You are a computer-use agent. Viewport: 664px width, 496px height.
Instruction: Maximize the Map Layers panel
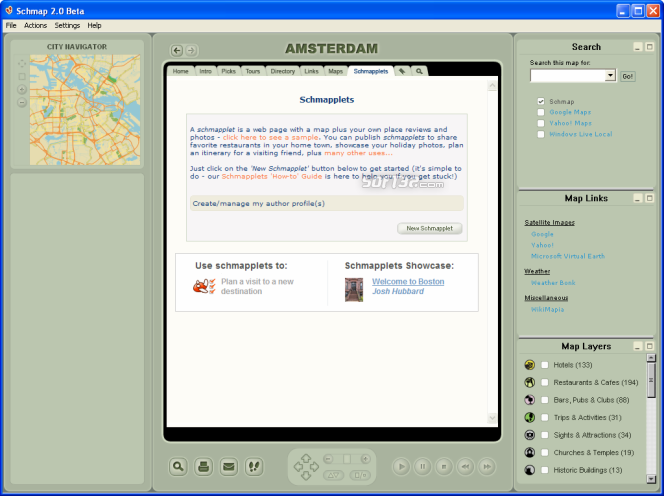point(649,346)
